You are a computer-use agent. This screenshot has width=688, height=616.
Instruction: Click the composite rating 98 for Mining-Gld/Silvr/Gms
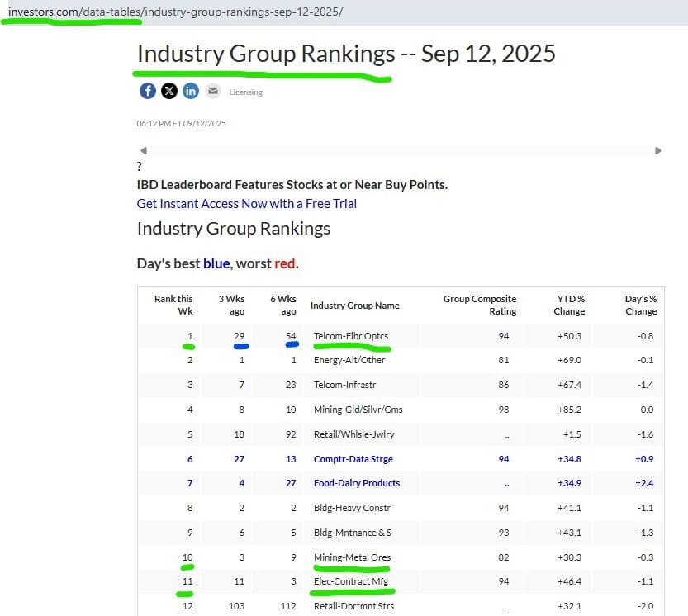(x=504, y=410)
